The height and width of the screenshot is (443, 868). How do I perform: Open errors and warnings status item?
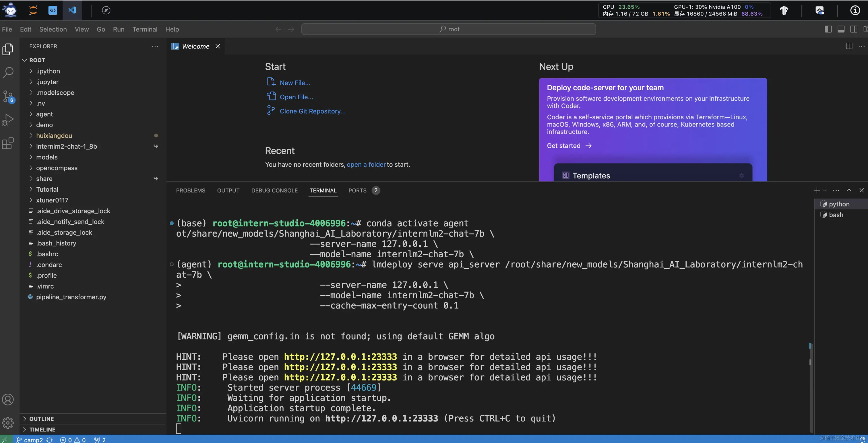(x=73, y=440)
